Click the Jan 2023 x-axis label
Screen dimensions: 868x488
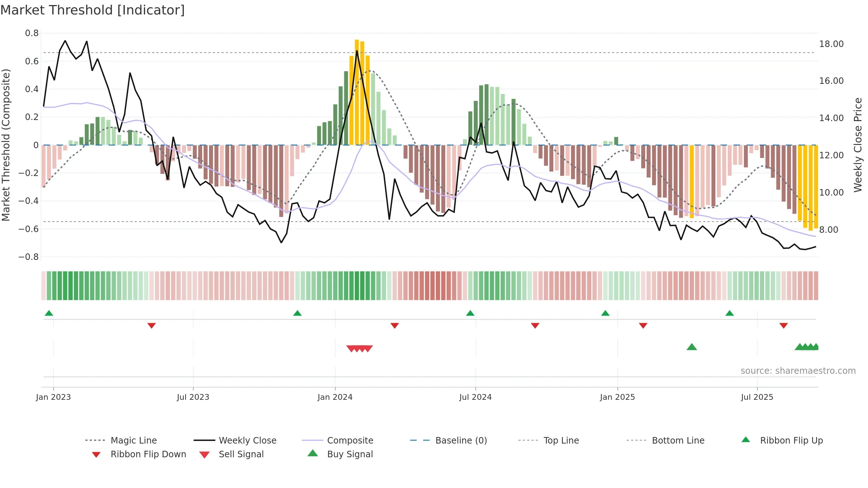click(x=54, y=397)
